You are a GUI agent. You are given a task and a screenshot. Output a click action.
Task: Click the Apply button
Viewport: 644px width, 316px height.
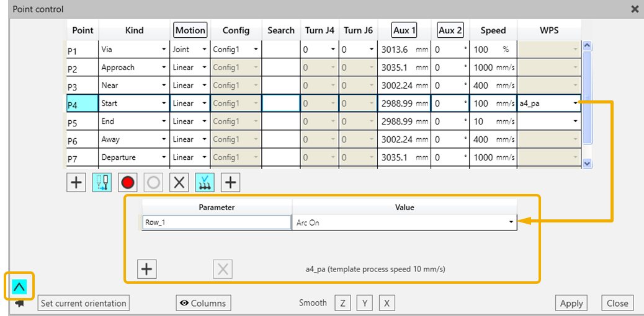point(571,303)
